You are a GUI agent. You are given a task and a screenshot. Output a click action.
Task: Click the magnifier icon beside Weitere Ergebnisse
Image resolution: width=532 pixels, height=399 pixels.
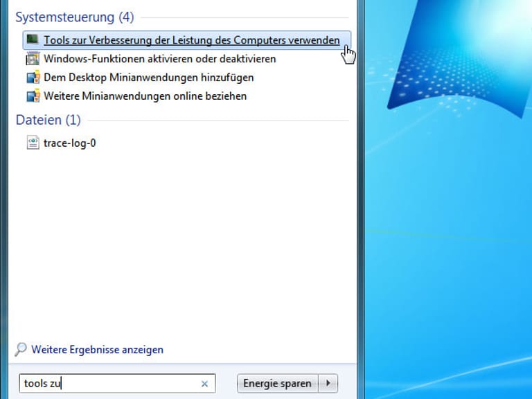pos(21,349)
